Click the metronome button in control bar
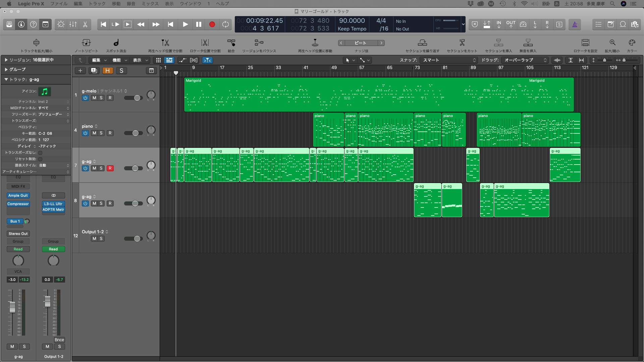This screenshot has height=362, width=644. 575,24
